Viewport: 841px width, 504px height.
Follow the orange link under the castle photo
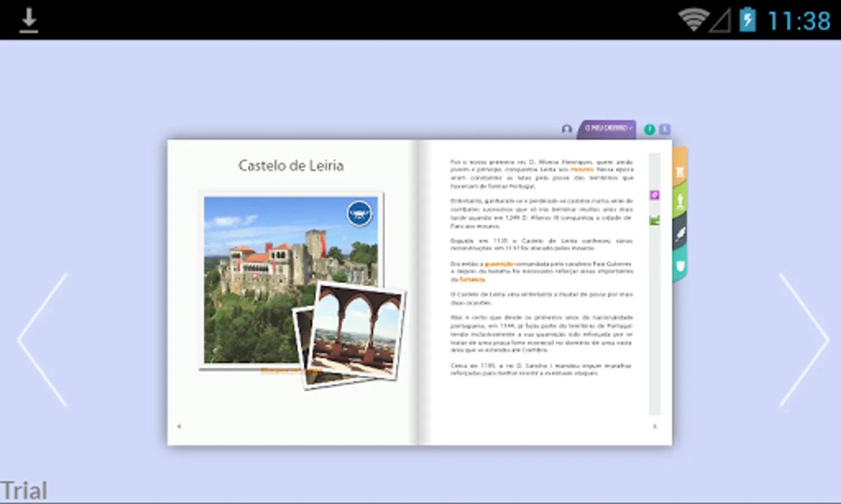click(x=290, y=371)
